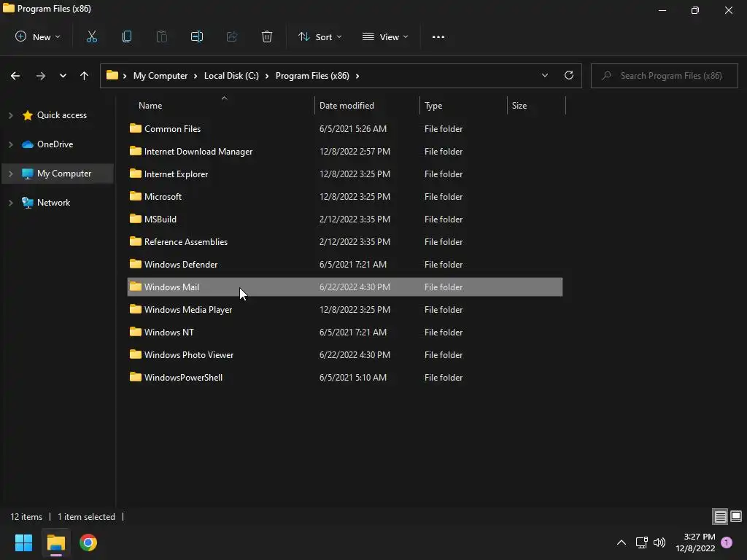This screenshot has width=747, height=560.
Task: Open the View dropdown
Action: tap(385, 36)
